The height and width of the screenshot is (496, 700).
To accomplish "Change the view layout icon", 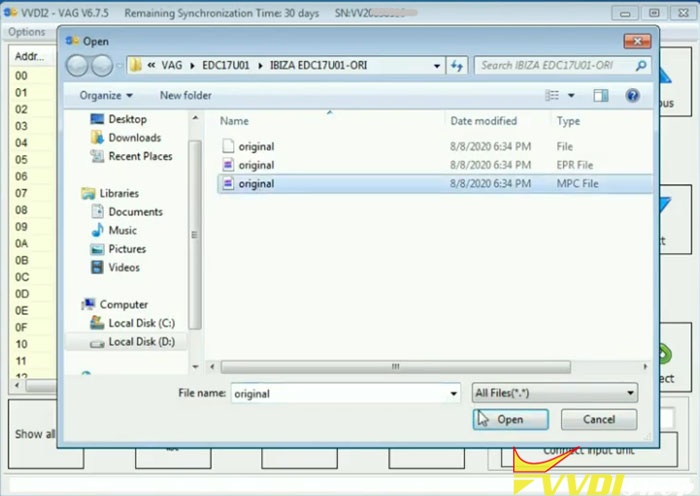I will 552,95.
